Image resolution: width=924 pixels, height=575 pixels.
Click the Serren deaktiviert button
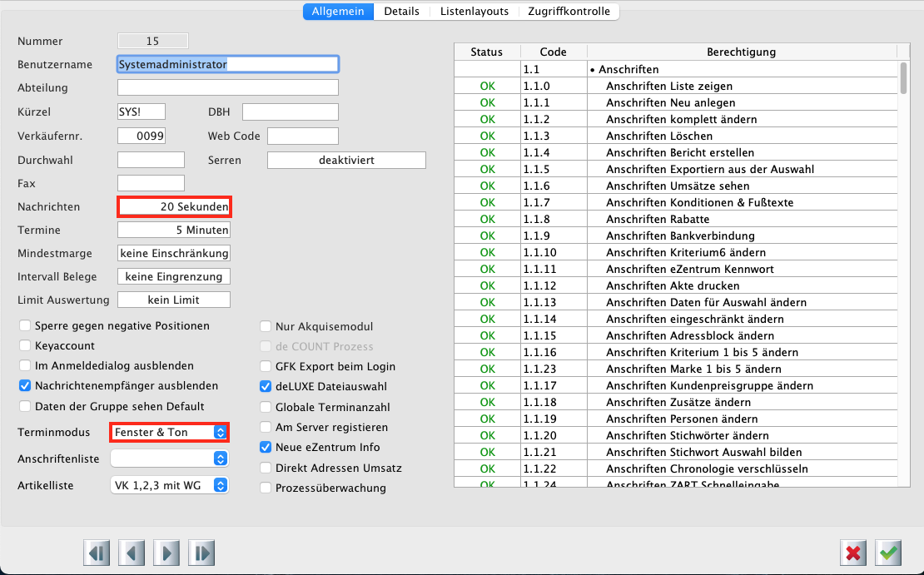[x=346, y=160]
